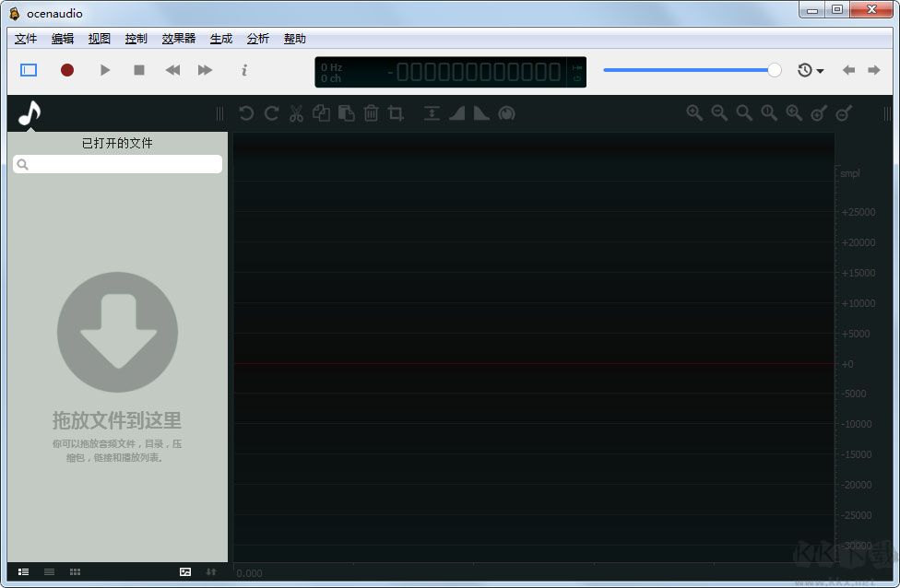Screen dimensions: 900x588
Task: Click the file search box in the sidebar
Action: 117,164
